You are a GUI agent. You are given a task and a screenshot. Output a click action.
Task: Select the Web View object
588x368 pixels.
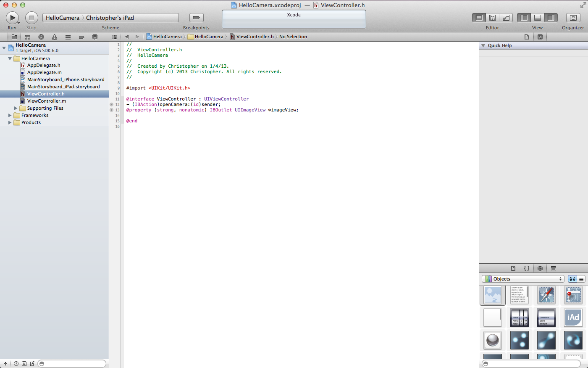(x=546, y=295)
